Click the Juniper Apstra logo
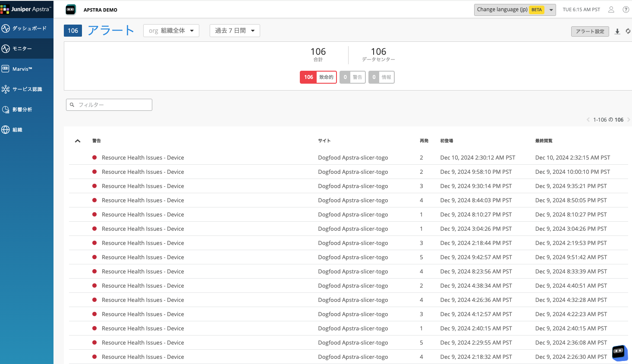The height and width of the screenshot is (364, 632). pos(26,9)
